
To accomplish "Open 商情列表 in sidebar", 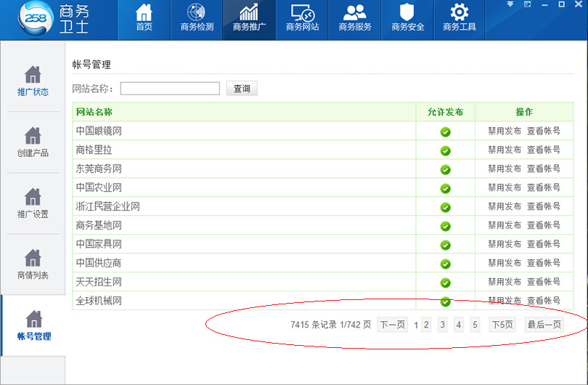I will [x=33, y=264].
